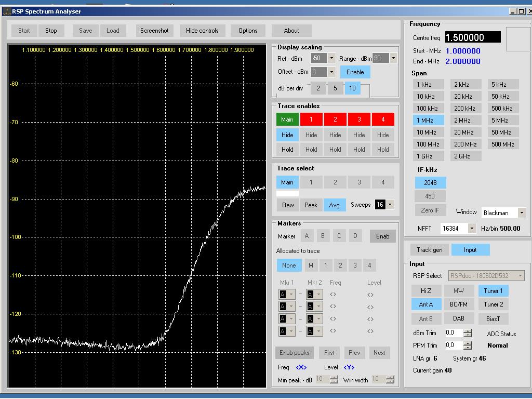Click the Centre freq input field
Viewport: 532px width, 399px height.
(473, 37)
